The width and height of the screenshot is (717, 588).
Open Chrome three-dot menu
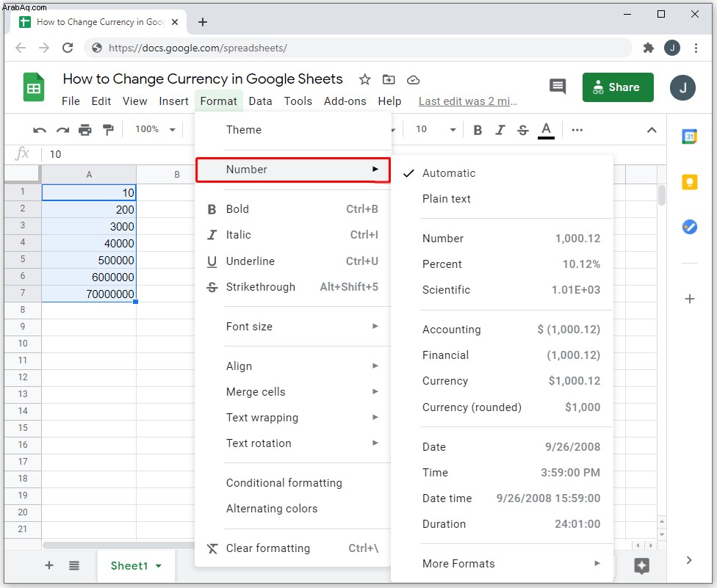pyautogui.click(x=696, y=48)
